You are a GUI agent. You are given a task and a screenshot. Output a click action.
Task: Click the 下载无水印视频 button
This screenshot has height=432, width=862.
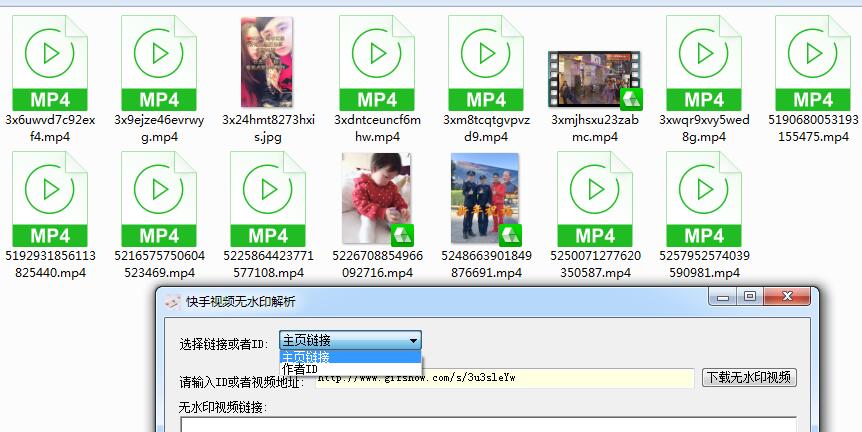[749, 377]
